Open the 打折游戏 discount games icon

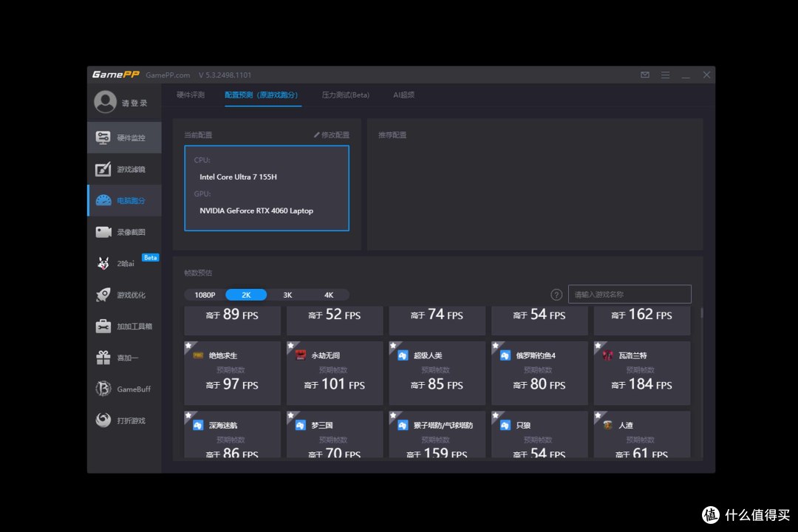[103, 420]
